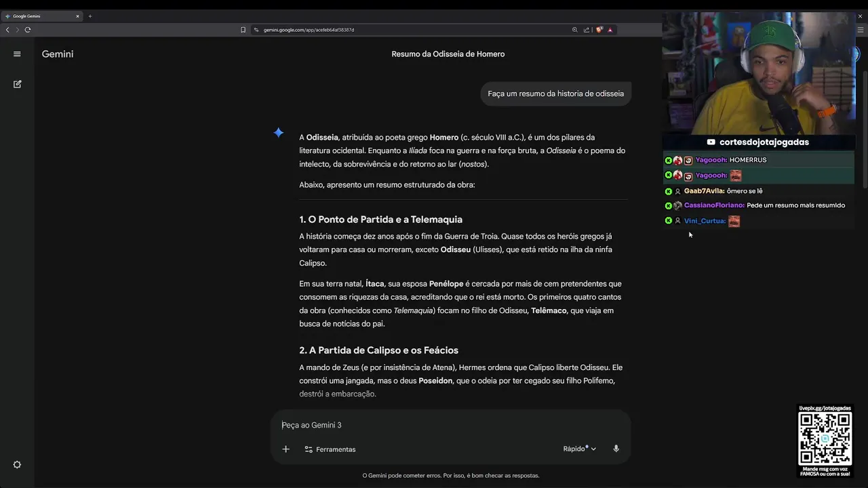Reload the page with the refresh icon
This screenshot has width=868, height=488.
[x=28, y=30]
